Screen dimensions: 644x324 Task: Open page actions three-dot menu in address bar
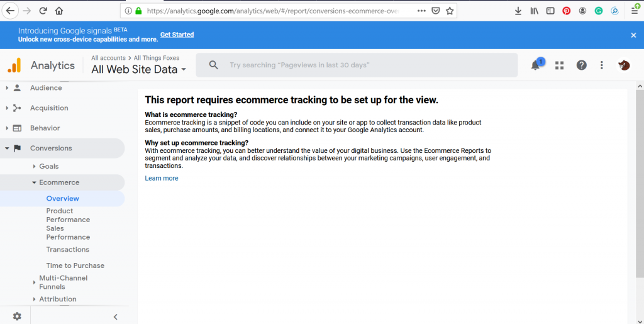click(x=421, y=11)
